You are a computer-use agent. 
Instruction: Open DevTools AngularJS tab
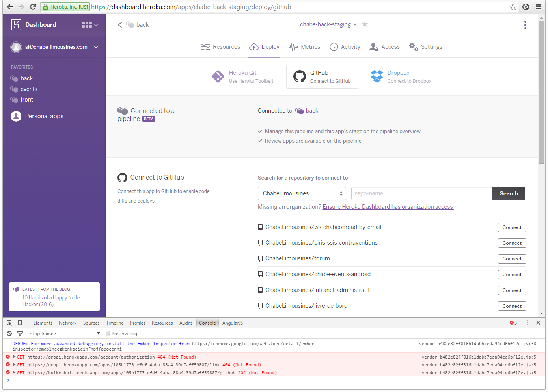pyautogui.click(x=233, y=323)
